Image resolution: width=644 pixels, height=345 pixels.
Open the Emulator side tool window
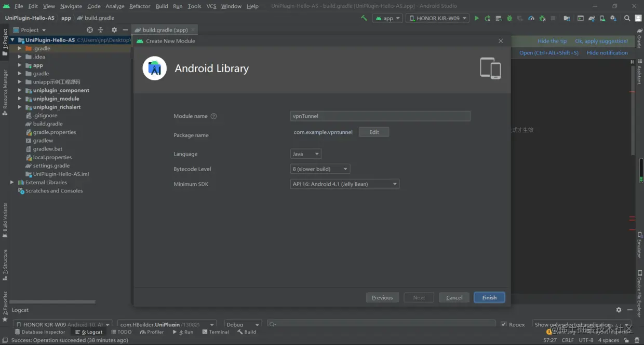[x=639, y=245]
